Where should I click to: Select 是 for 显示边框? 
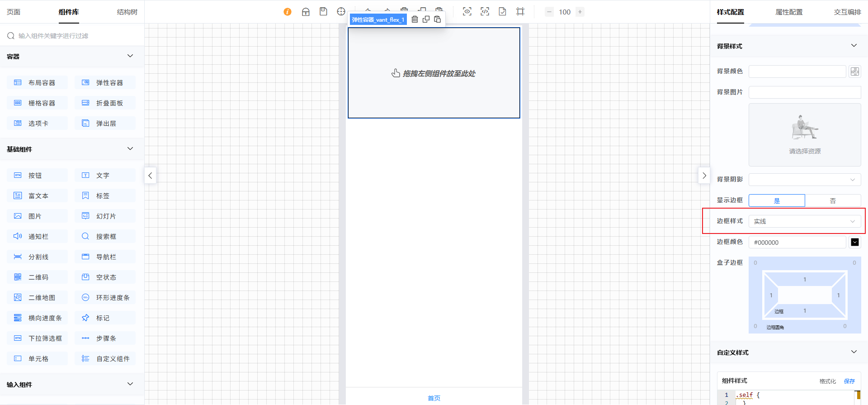click(x=777, y=200)
